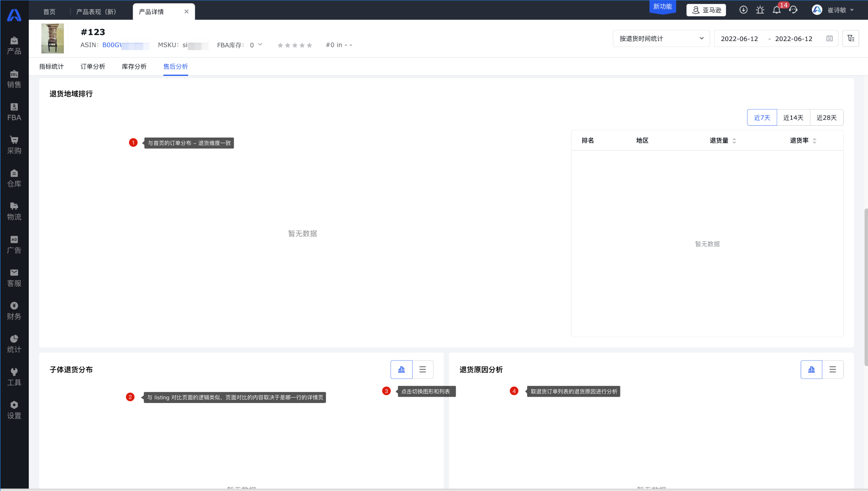Click the FBA sidebar icon
This screenshot has height=491, width=868.
(x=14, y=112)
